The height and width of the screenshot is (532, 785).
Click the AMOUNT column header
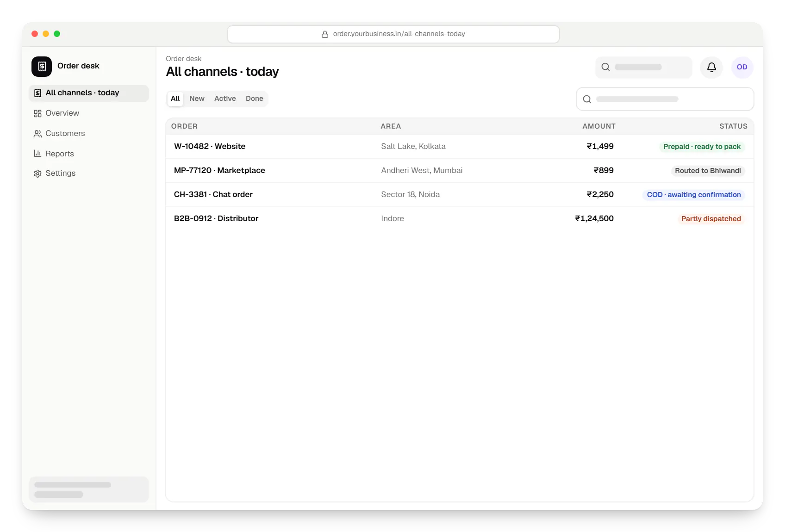599,126
